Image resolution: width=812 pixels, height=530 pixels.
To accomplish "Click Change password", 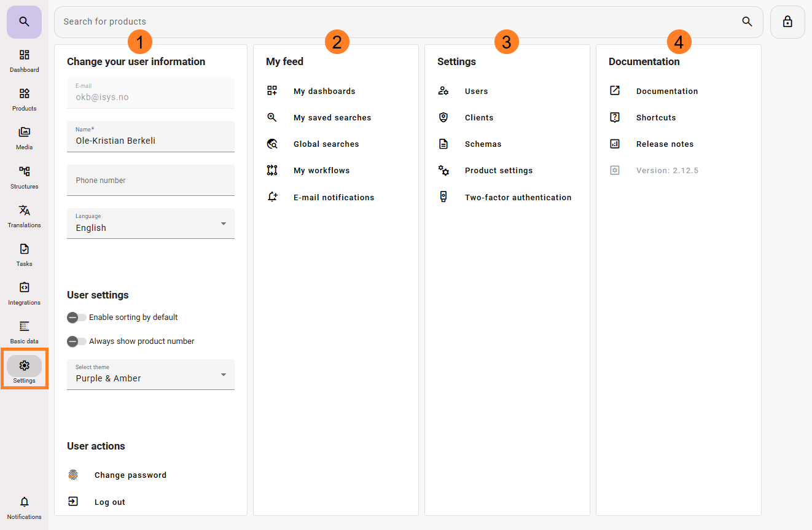I will pos(130,475).
